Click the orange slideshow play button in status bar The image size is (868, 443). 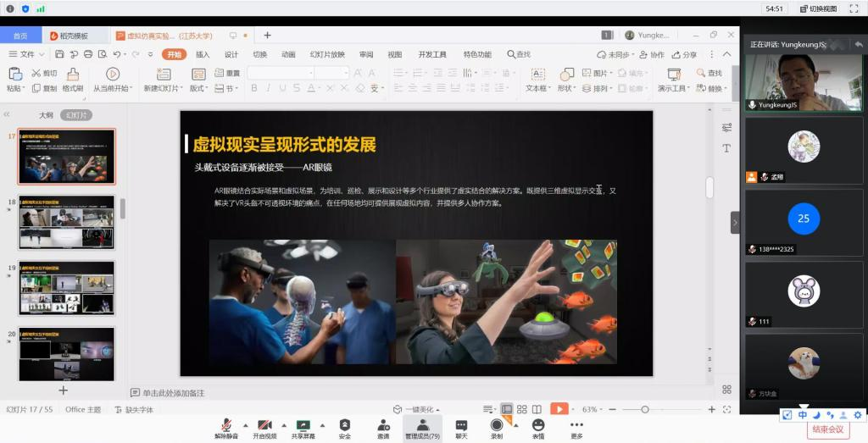pyautogui.click(x=559, y=409)
